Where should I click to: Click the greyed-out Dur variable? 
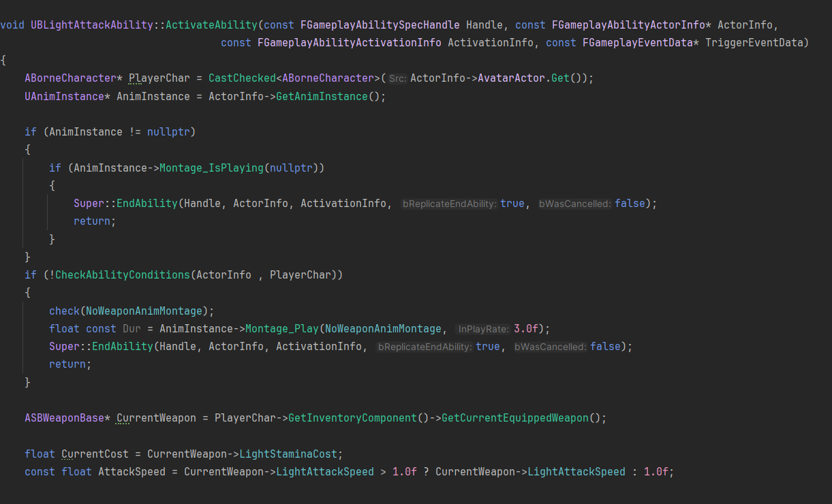tap(132, 329)
